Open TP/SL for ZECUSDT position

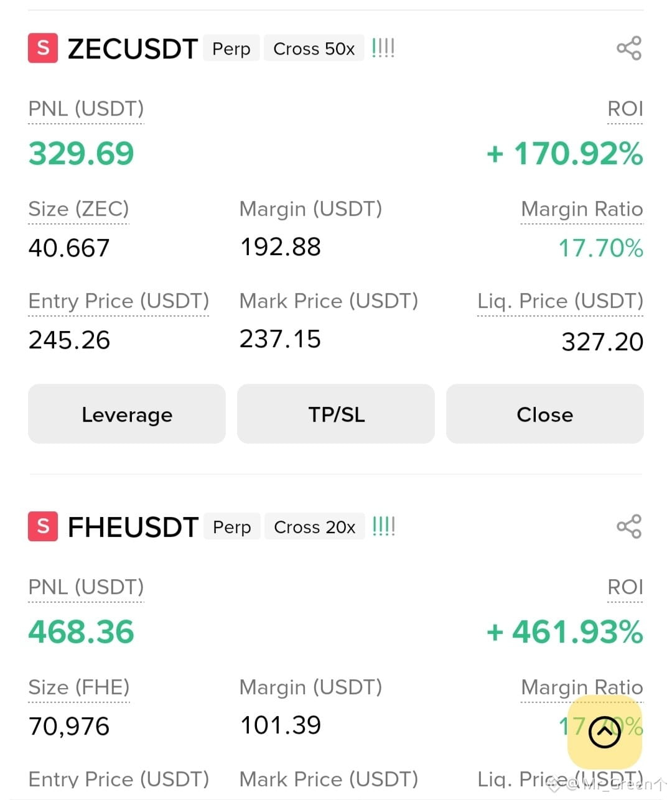(336, 414)
